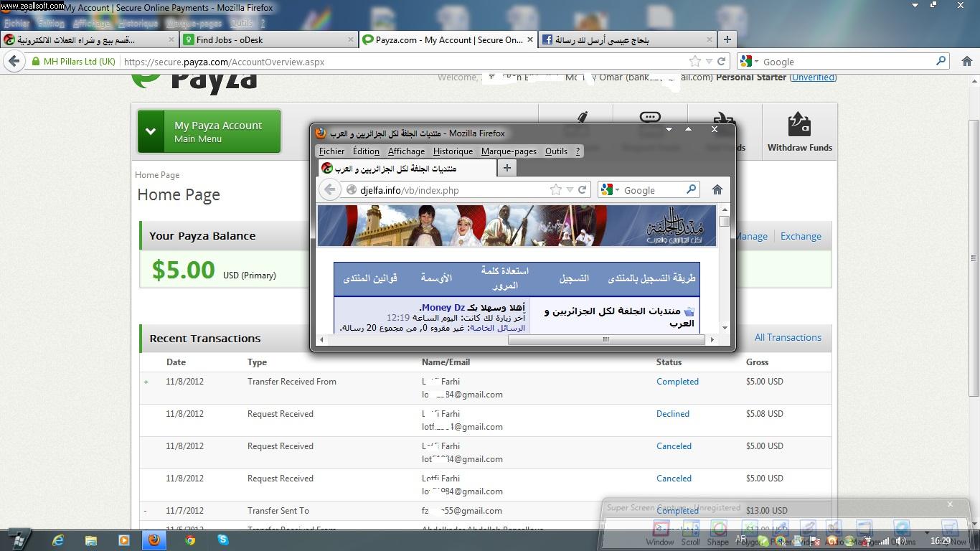Screen dimensions: 980x551
Task: Open Skype from taskbar
Action: tap(223, 540)
